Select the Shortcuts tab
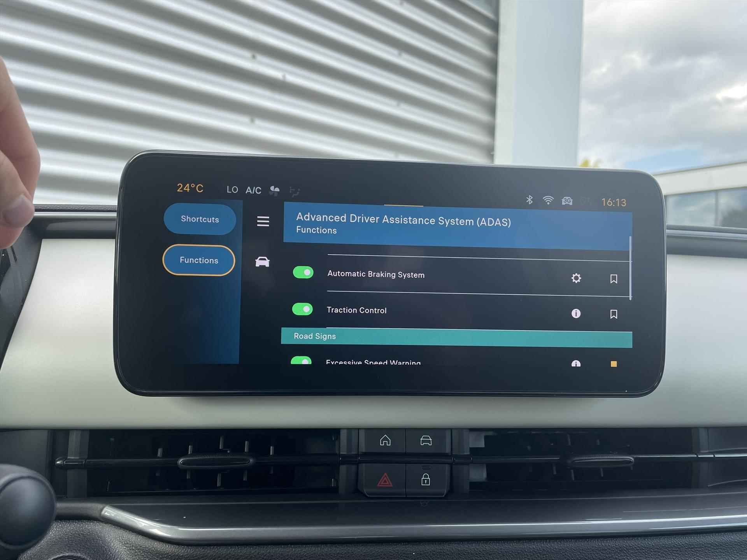Image resolution: width=747 pixels, height=560 pixels. pos(200,219)
